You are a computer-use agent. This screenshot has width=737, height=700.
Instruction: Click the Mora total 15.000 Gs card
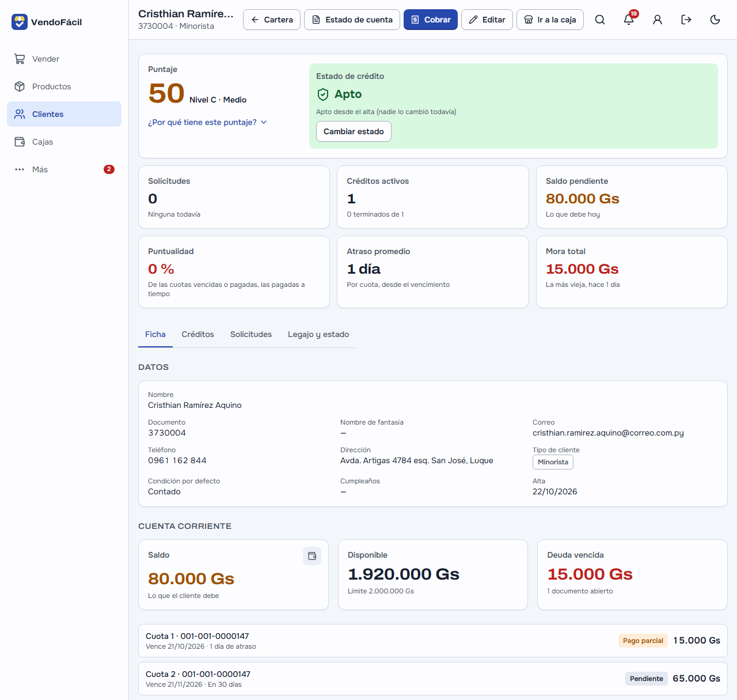632,272
